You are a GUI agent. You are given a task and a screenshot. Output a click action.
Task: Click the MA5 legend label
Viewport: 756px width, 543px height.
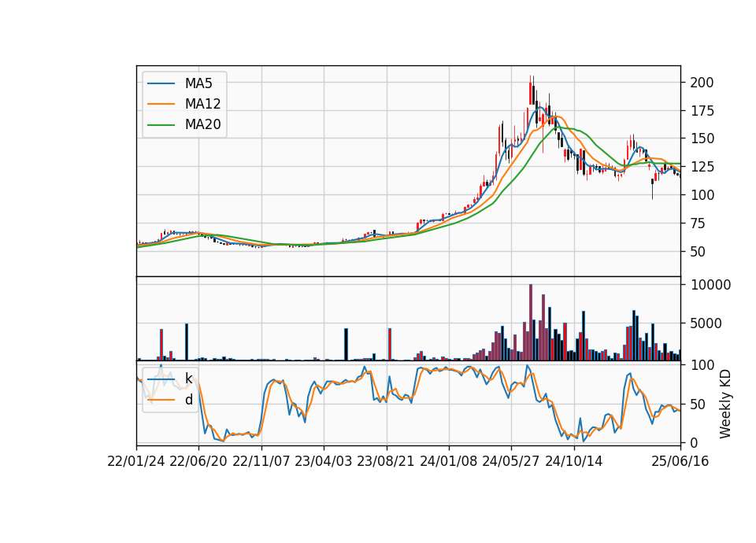(x=198, y=83)
